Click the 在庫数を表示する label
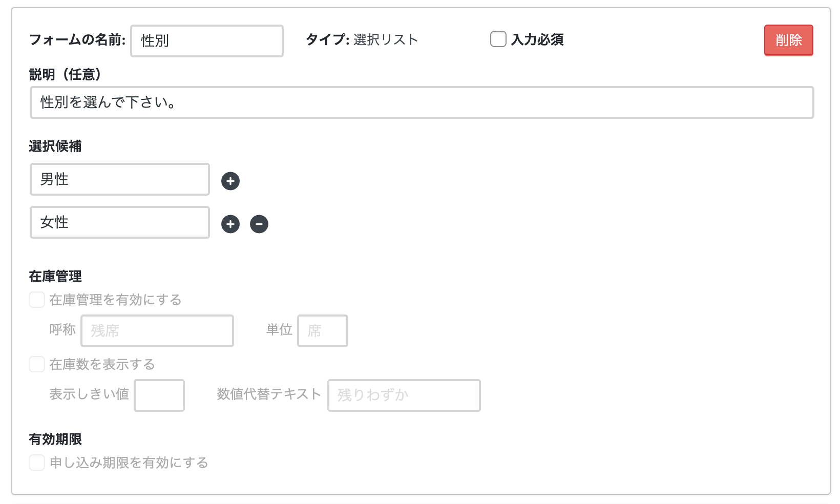This screenshot has width=840, height=504. tap(102, 364)
